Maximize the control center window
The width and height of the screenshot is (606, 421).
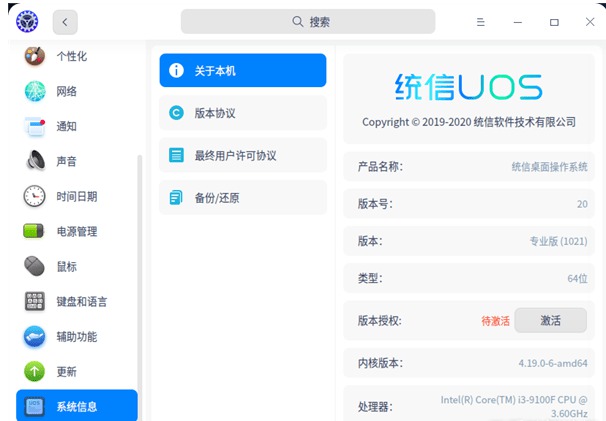554,22
